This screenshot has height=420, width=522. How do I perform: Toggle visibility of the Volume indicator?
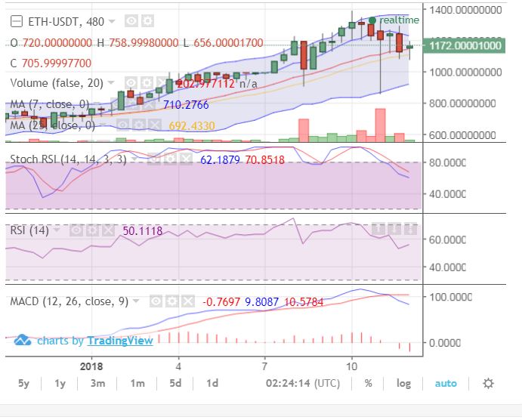[131, 82]
